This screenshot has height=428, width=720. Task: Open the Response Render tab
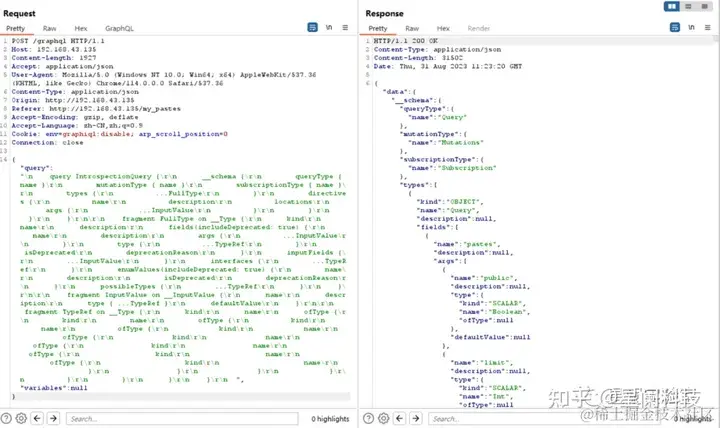[479, 28]
